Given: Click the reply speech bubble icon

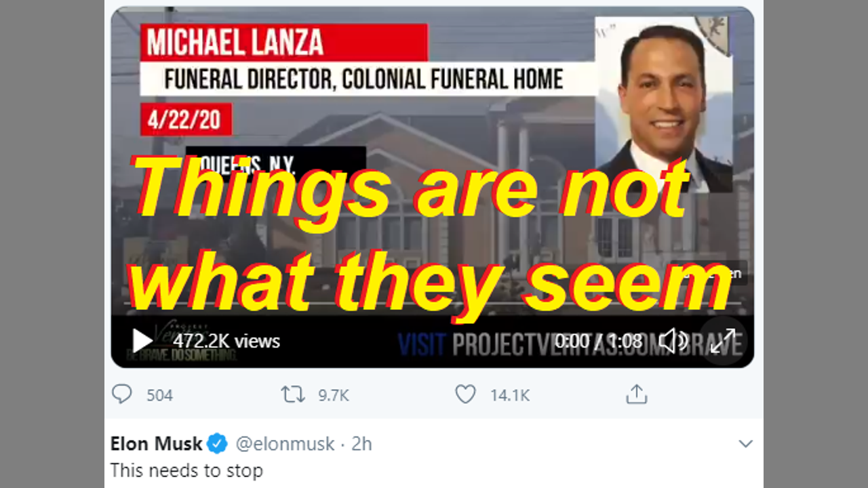Looking at the screenshot, I should tap(122, 394).
